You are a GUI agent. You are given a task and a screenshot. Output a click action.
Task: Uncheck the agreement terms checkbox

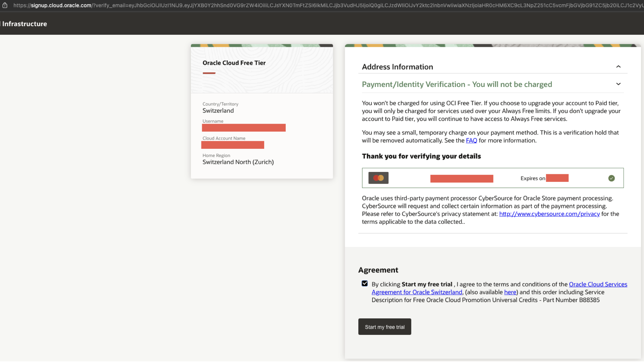coord(365,283)
